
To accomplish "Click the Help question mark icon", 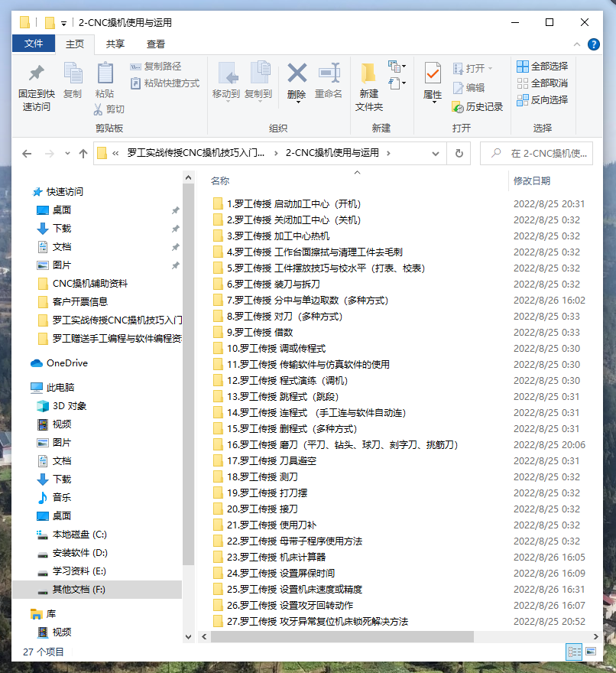I will [x=592, y=44].
